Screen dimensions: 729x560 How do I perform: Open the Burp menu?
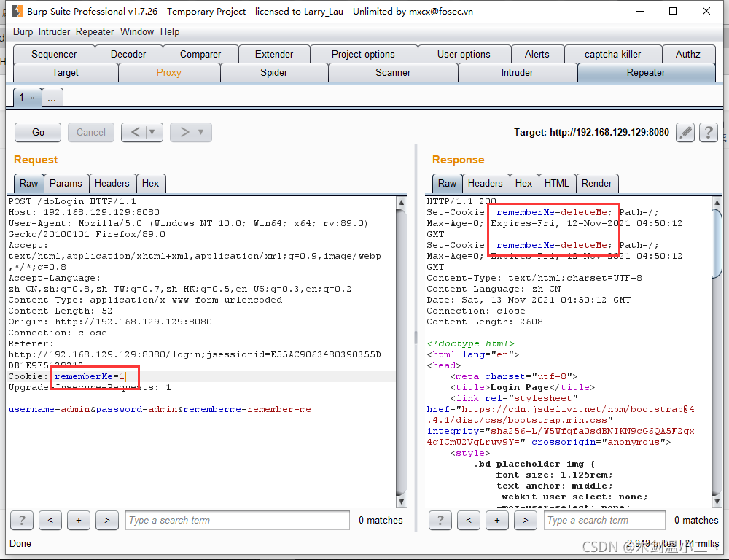tap(23, 31)
